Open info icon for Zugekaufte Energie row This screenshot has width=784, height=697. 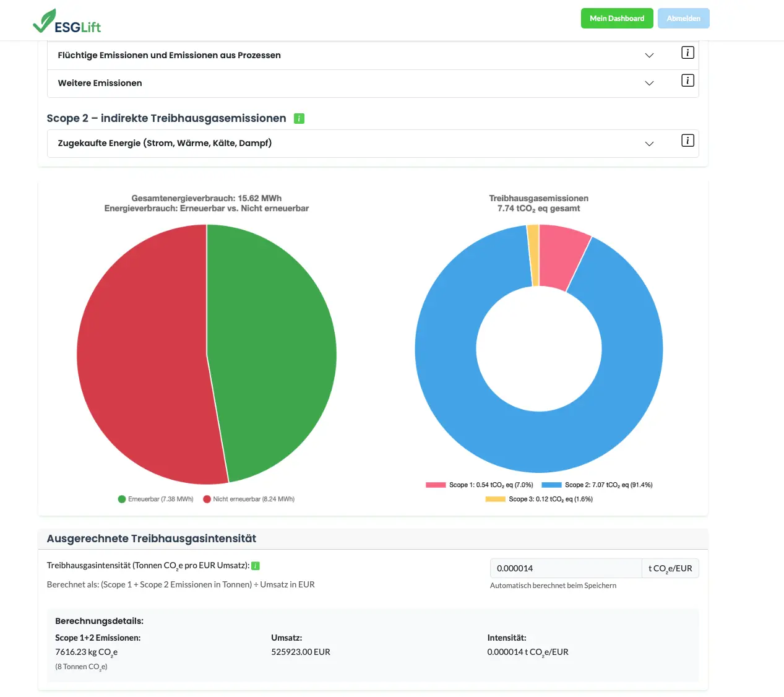[687, 141]
